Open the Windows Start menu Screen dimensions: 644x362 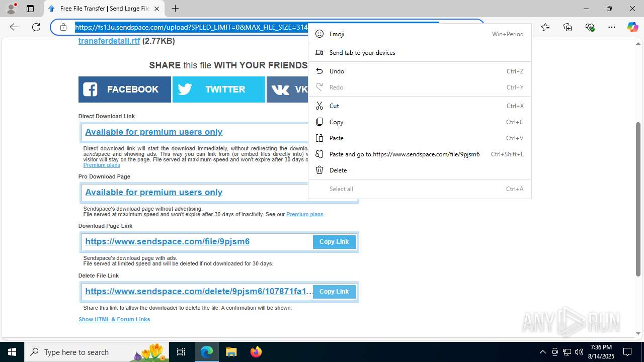point(12,352)
